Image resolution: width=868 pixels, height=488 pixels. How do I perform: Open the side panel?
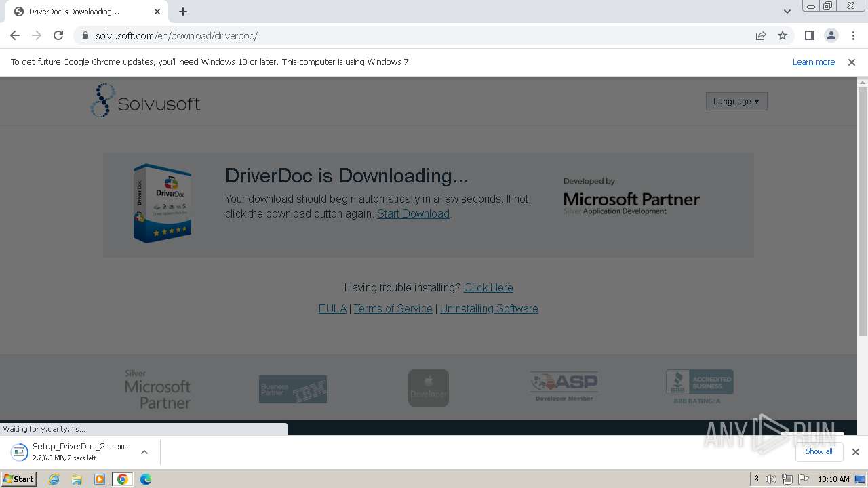click(809, 35)
